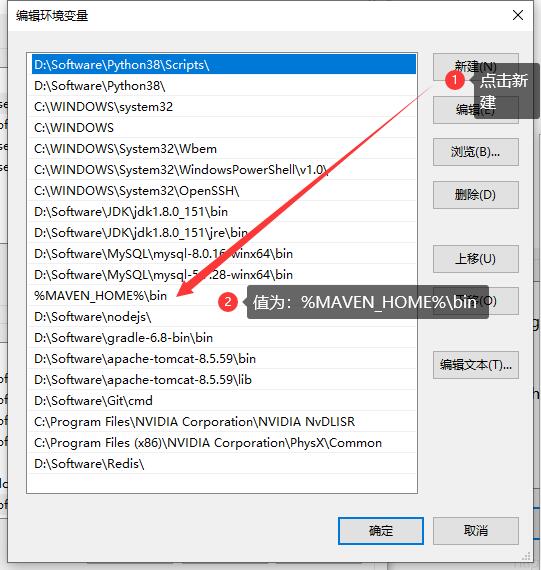This screenshot has height=570, width=541.
Task: Click the 删除(D) delete button
Action: [476, 195]
